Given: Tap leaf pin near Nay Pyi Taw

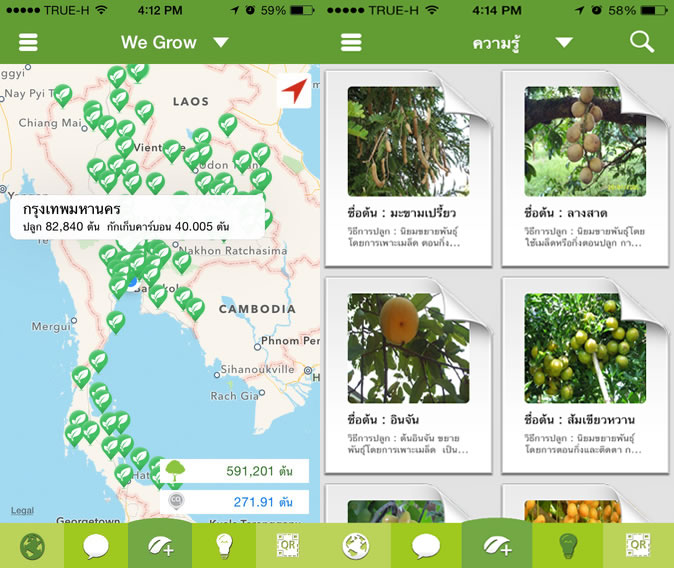Looking at the screenshot, I should point(63,95).
